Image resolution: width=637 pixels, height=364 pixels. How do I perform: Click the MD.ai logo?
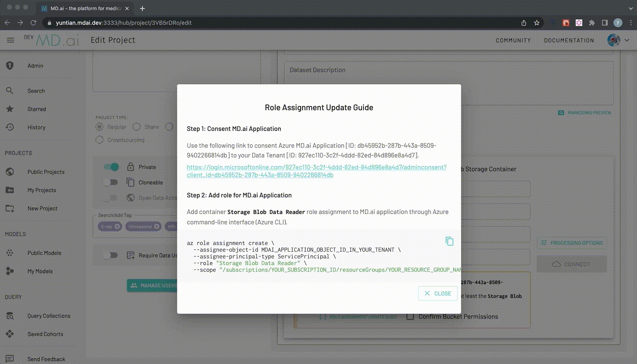(57, 40)
